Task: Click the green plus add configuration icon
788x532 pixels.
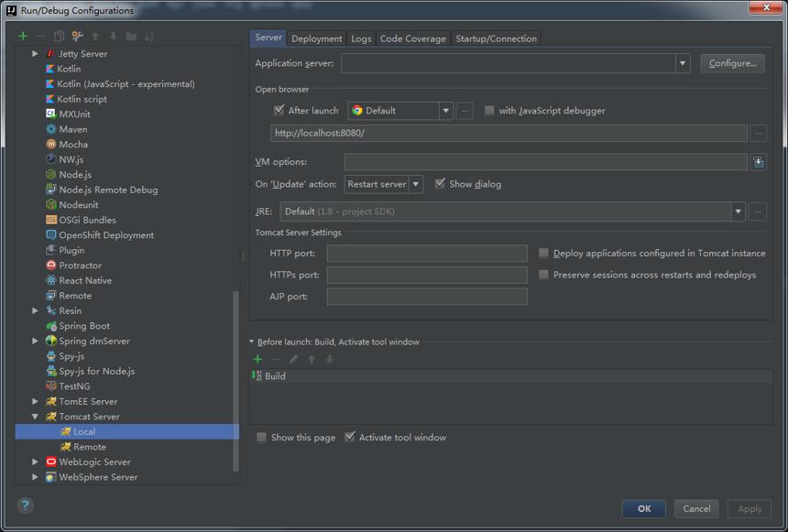Action: (x=23, y=37)
